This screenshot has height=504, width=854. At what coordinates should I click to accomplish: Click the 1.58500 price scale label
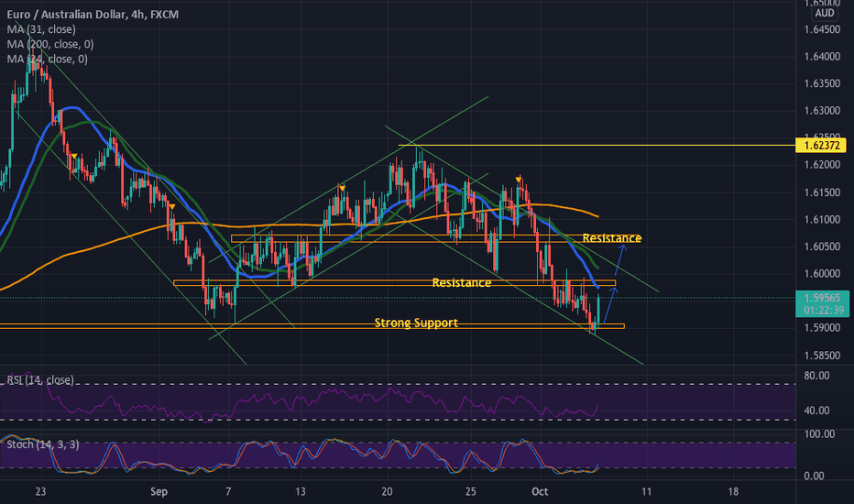click(x=822, y=356)
